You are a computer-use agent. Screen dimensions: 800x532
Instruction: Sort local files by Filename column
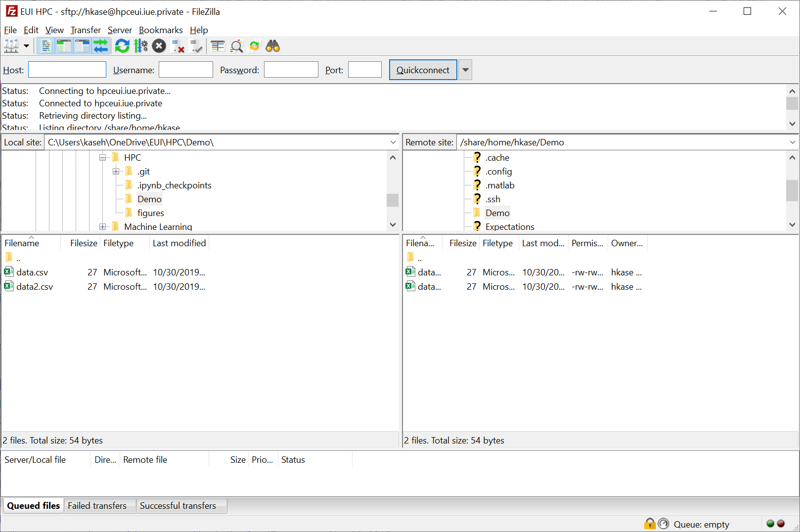coord(31,243)
